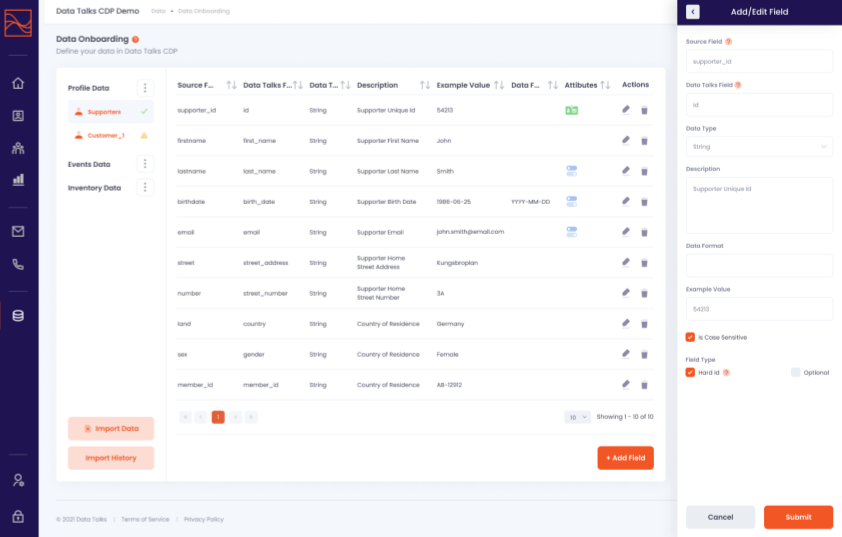
Task: Sort by the Example Value column
Action: (x=499, y=85)
